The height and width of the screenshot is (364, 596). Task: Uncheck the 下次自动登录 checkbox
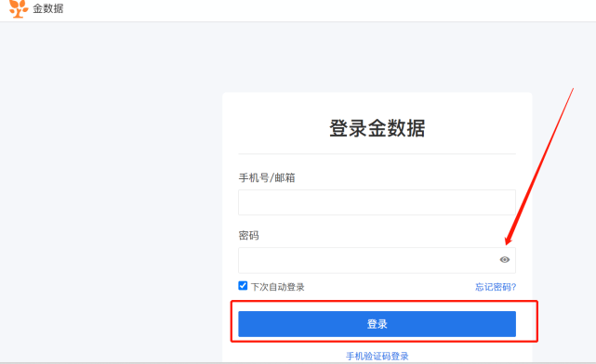243,285
